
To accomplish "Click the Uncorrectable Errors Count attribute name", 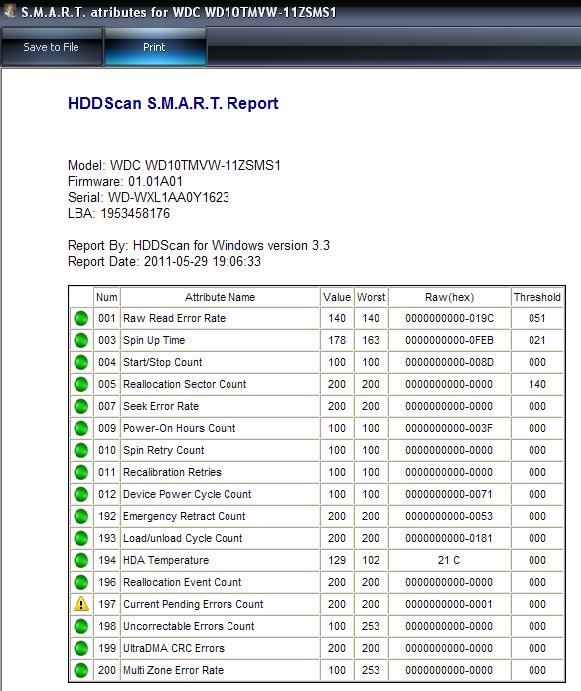I will pos(189,626).
